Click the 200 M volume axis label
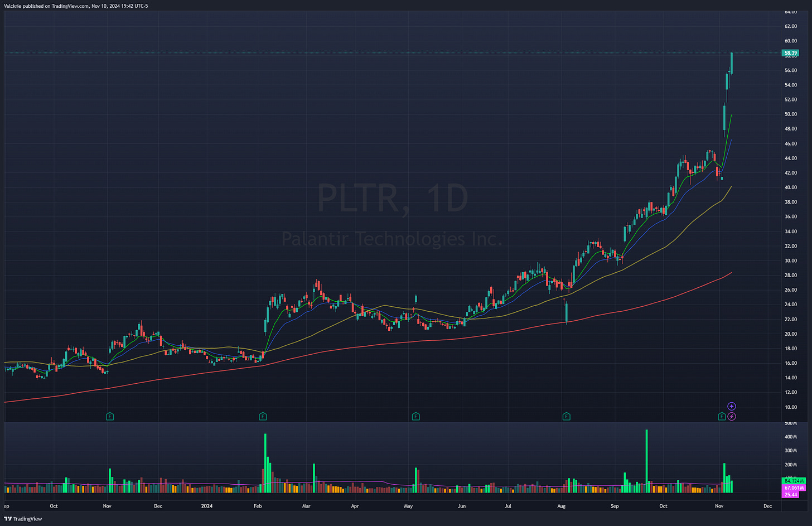Screen dimensions: 812x526 (790, 465)
